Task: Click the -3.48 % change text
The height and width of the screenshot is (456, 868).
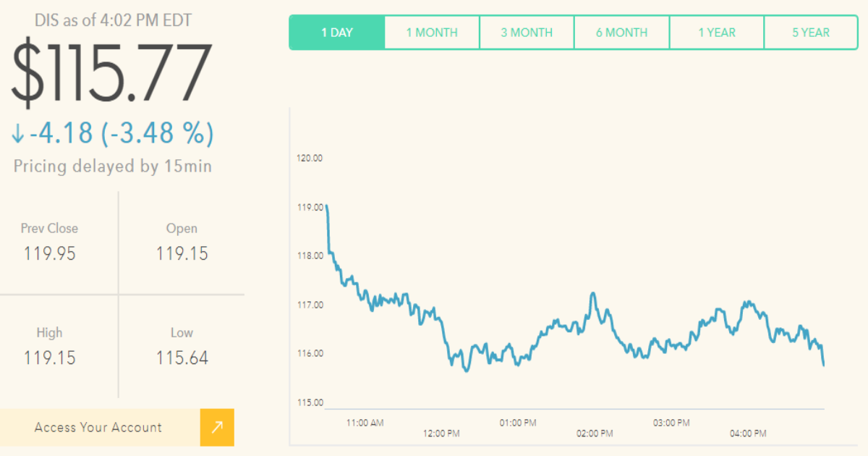Action: 158,134
